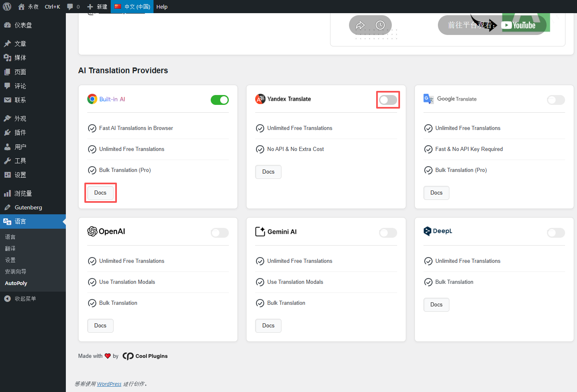
Task: Click the 页面 pages icon
Action: pos(7,72)
